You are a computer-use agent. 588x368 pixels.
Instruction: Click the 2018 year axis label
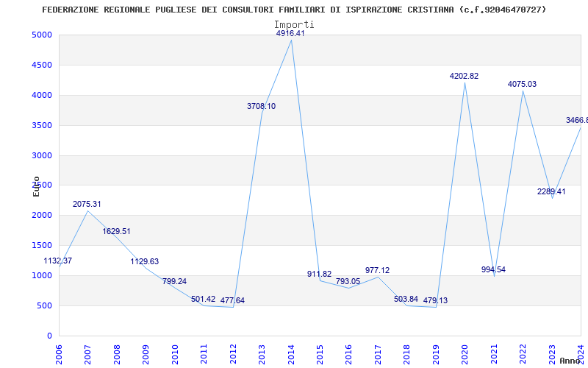pyautogui.click(x=407, y=355)
